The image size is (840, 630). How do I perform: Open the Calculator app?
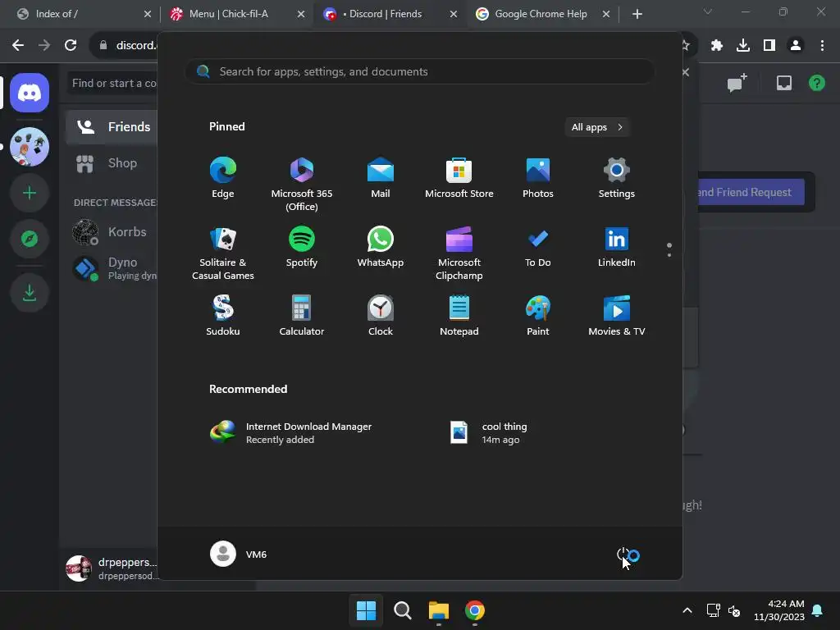click(302, 316)
